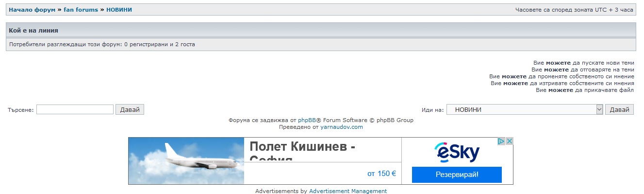Open the Начало форум breadcrumb link

coord(32,10)
